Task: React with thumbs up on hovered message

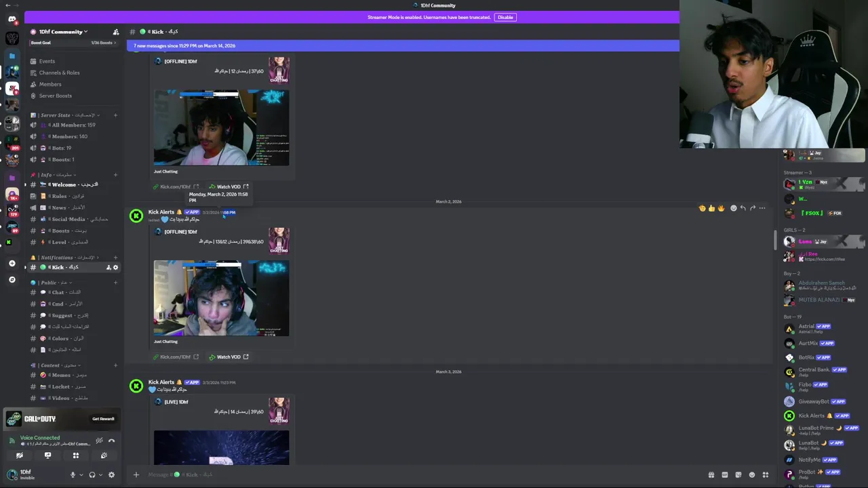Action: click(711, 208)
